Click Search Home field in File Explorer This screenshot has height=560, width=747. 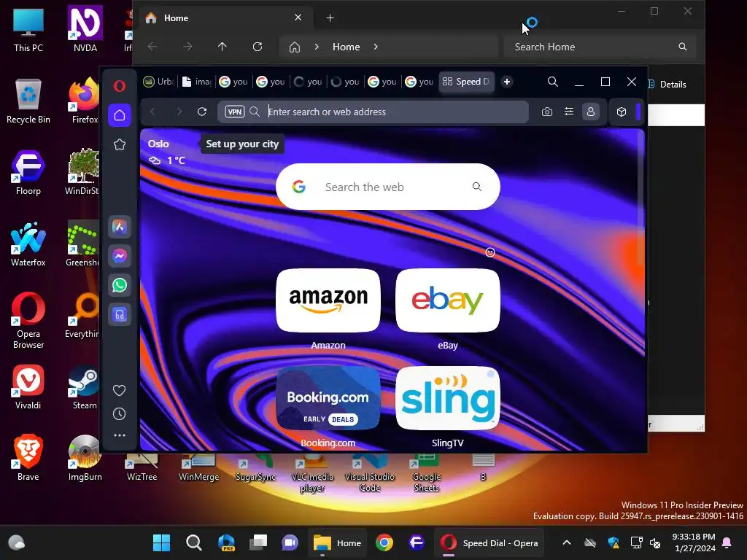click(600, 47)
